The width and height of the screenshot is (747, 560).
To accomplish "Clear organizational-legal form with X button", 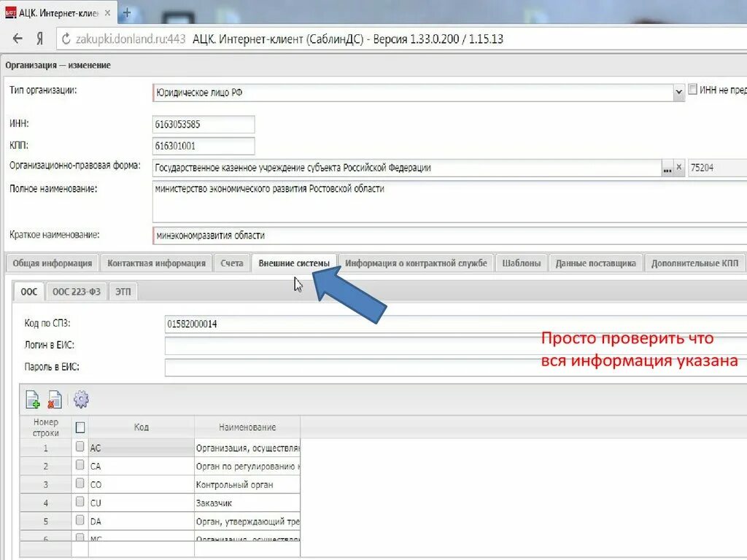I will click(679, 168).
